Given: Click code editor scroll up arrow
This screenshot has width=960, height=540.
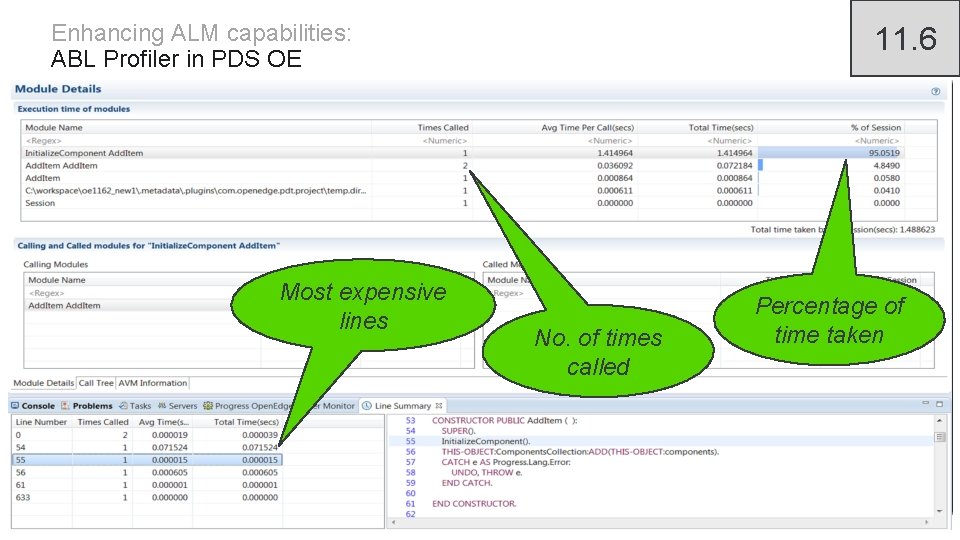Looking at the screenshot, I should [x=939, y=421].
